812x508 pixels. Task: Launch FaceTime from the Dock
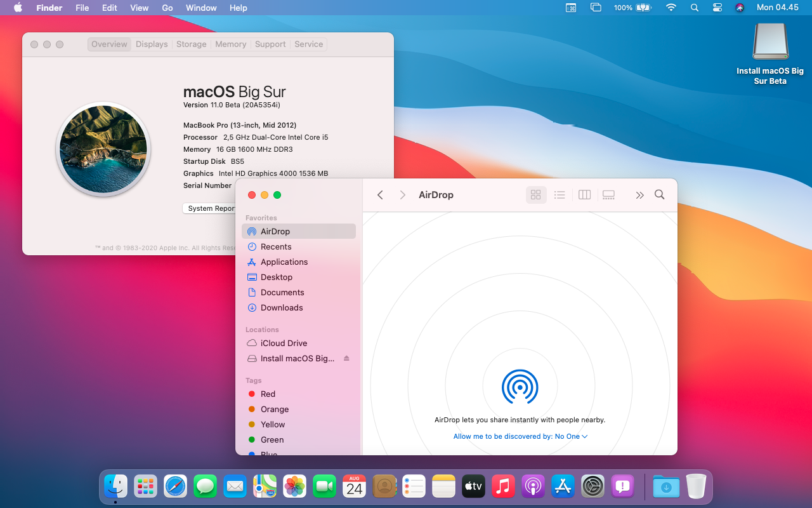click(325, 486)
